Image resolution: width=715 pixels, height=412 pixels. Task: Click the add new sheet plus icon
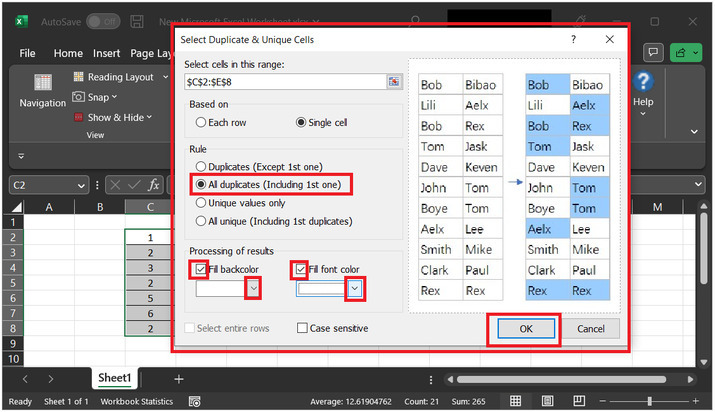(179, 379)
